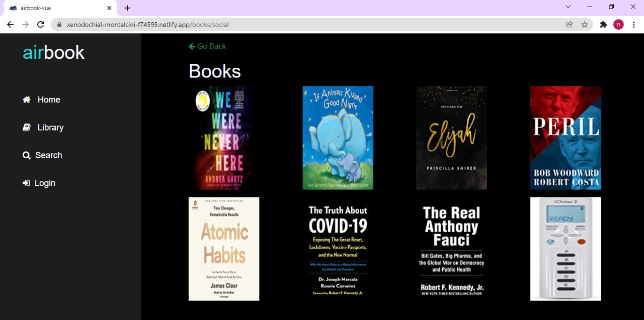Open a new tab with the plus button

(x=127, y=8)
